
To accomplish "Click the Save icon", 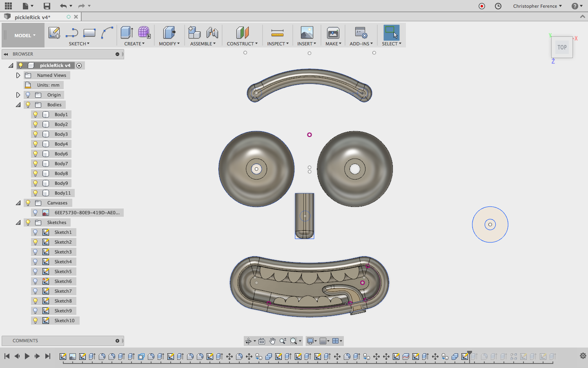I will [47, 6].
